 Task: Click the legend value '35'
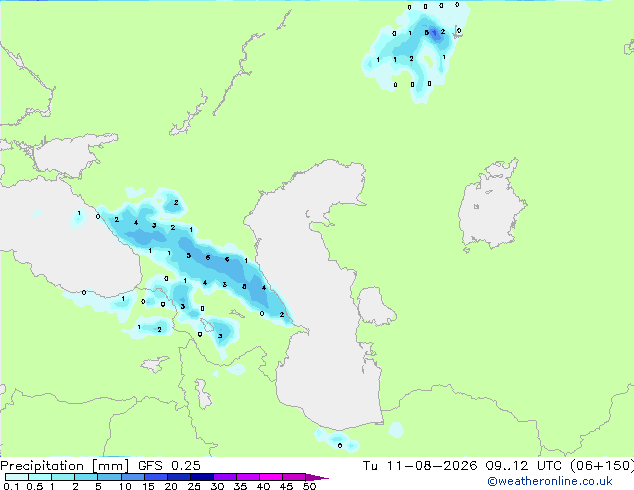[x=240, y=486]
